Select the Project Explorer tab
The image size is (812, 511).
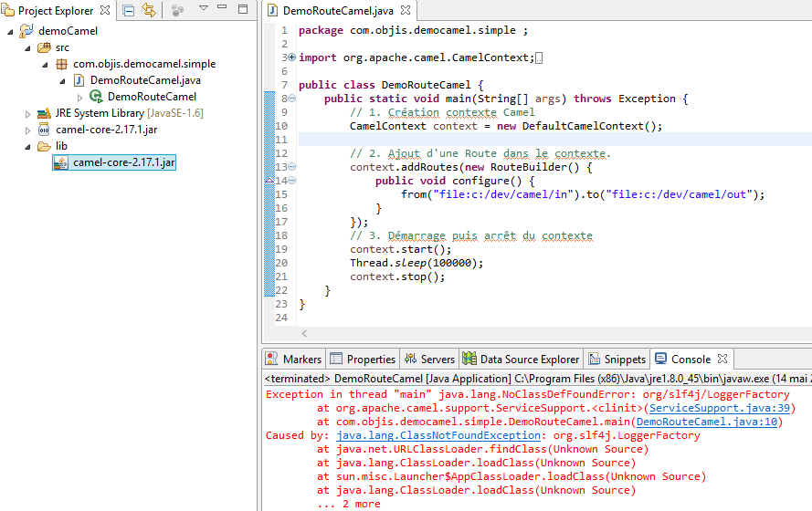pos(56,10)
